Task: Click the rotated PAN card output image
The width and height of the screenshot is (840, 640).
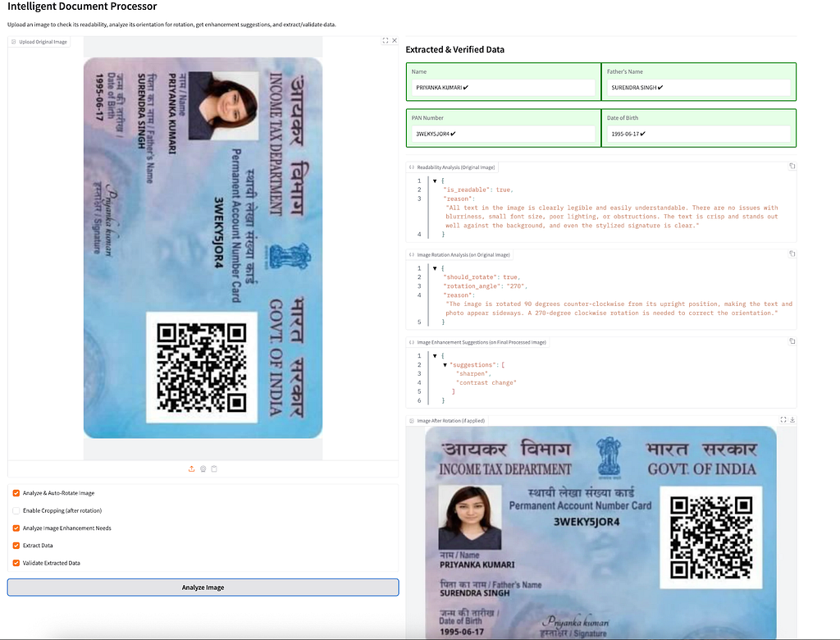Action: [600, 533]
